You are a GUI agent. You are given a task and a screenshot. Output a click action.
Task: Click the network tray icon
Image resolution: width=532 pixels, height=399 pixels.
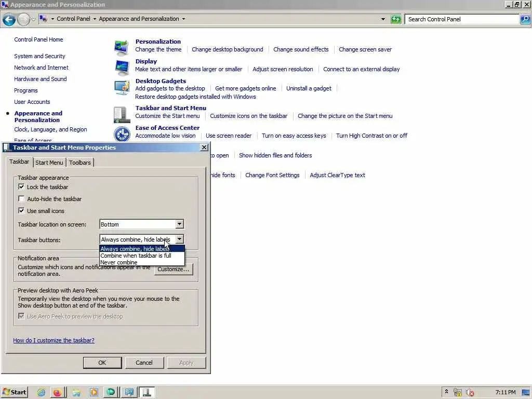click(x=457, y=393)
